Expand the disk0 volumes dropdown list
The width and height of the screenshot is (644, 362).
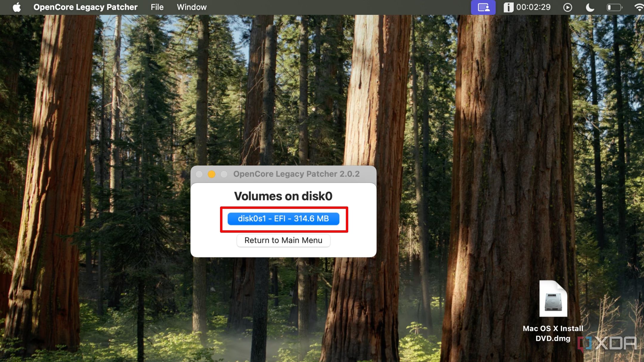click(284, 218)
